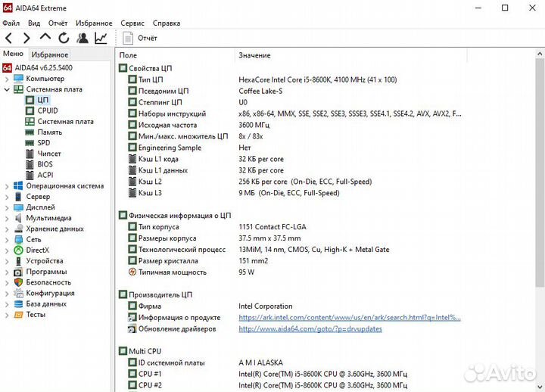Go up one level with up arrow icon
The height and width of the screenshot is (392, 545).
pos(45,37)
